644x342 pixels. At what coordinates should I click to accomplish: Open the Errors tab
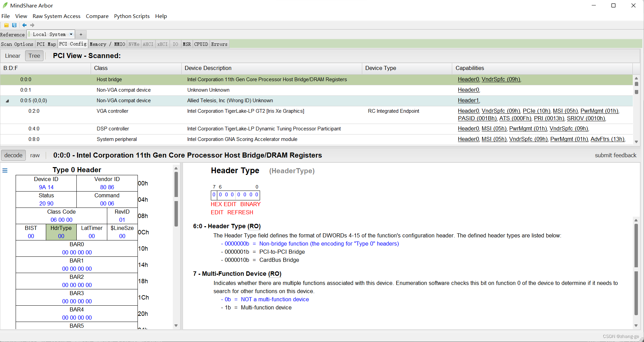click(x=219, y=44)
